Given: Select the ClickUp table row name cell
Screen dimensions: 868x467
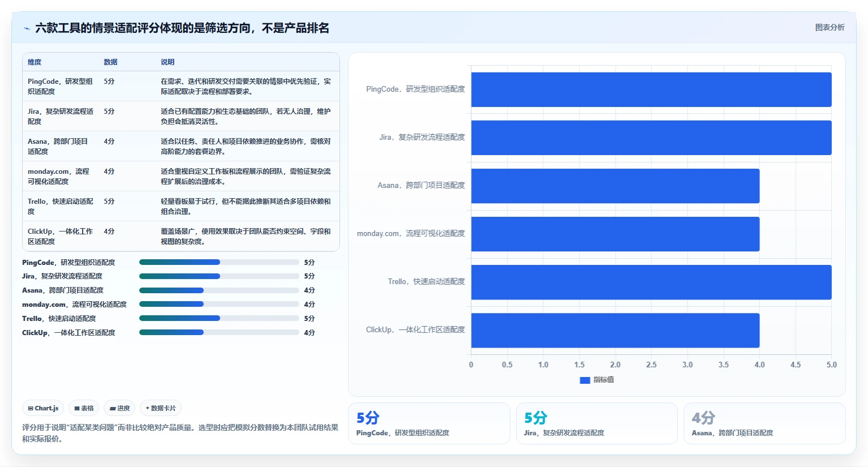Looking at the screenshot, I should tap(61, 236).
